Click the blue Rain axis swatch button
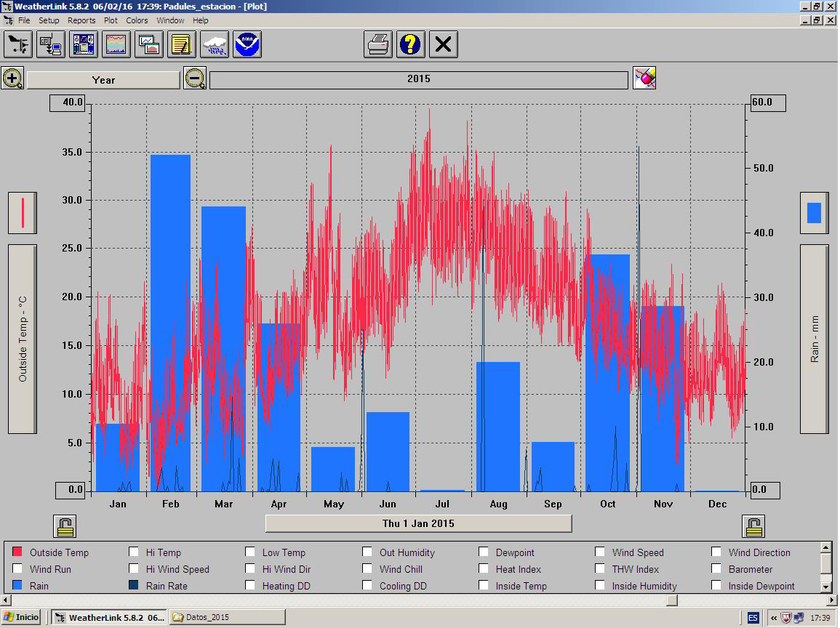The height and width of the screenshot is (628, 840). 815,213
